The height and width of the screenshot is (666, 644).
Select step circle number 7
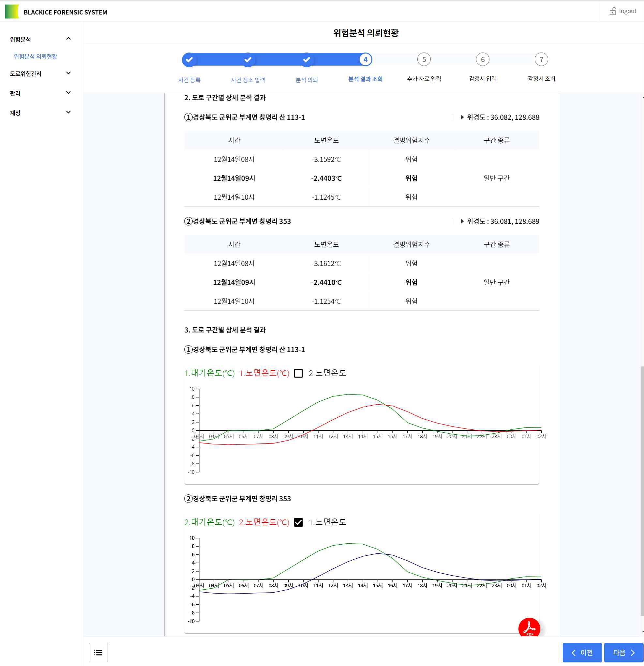[541, 59]
